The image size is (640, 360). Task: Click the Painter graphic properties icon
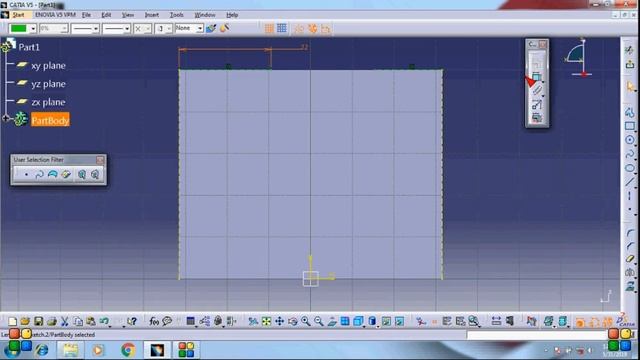tap(211, 28)
